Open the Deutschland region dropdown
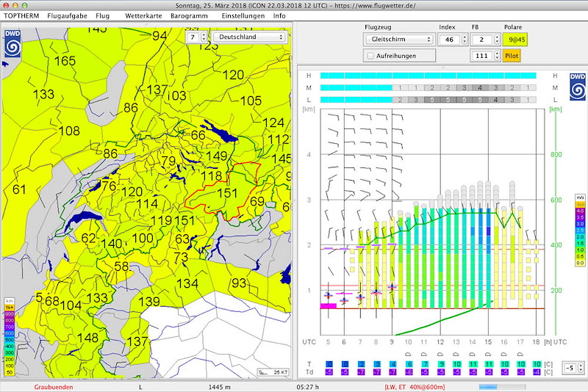Screen dimensions: 588x392 click(x=249, y=37)
